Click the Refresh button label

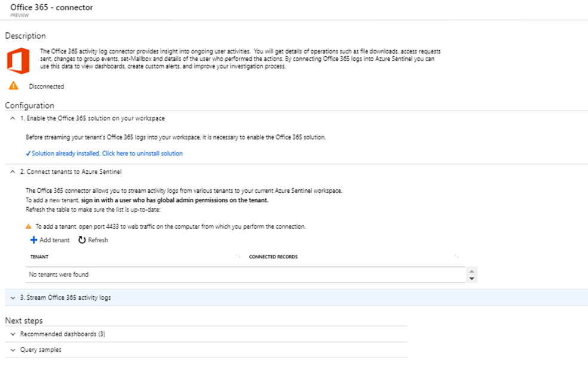(98, 240)
